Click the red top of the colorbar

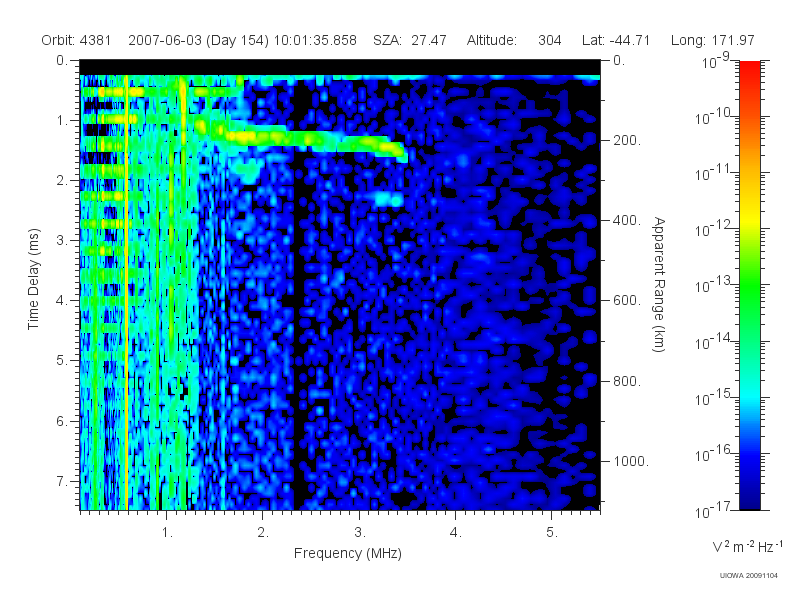[750, 69]
